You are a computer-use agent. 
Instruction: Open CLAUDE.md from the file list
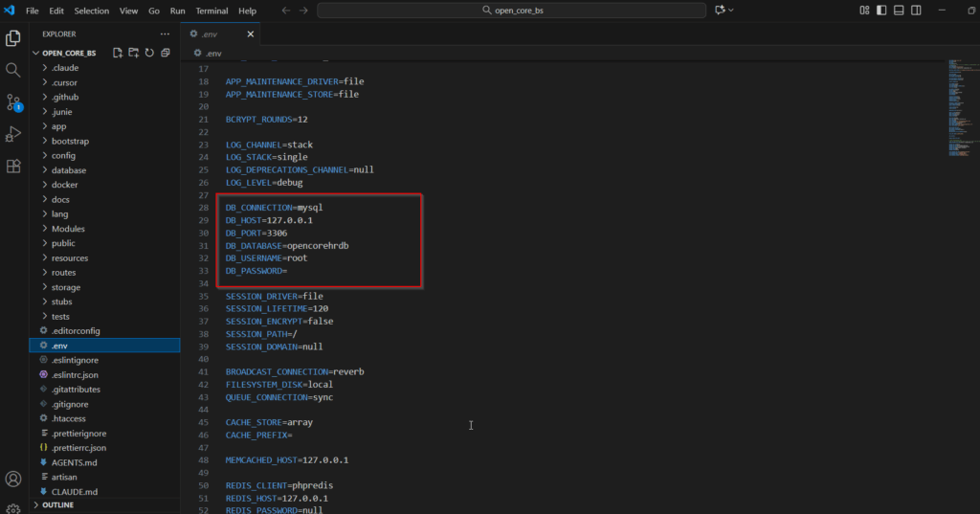(x=75, y=492)
